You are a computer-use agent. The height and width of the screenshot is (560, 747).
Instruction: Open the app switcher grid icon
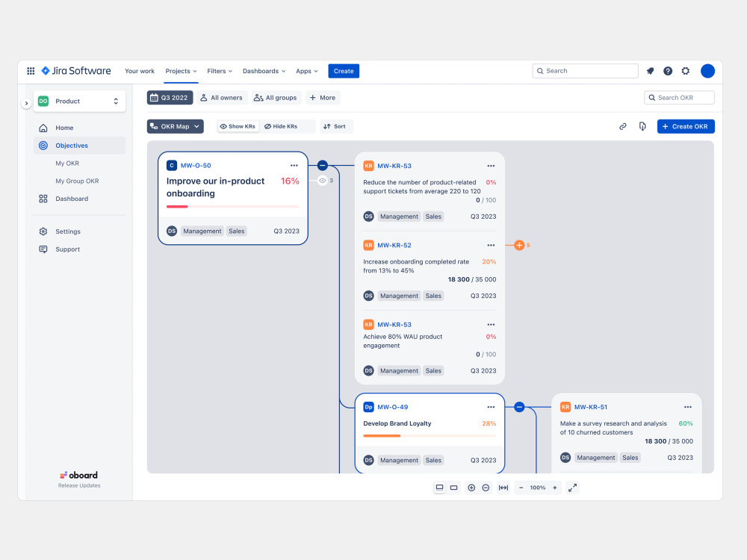pyautogui.click(x=31, y=71)
